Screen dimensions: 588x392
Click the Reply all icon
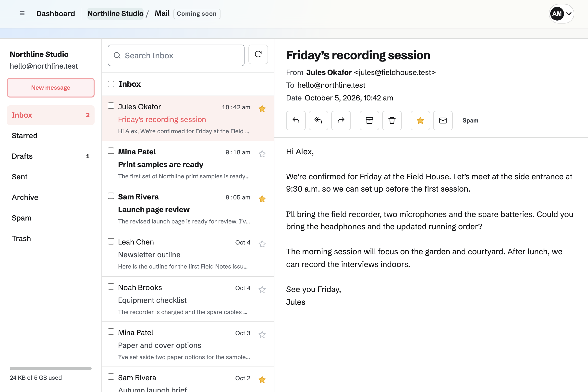click(x=318, y=121)
